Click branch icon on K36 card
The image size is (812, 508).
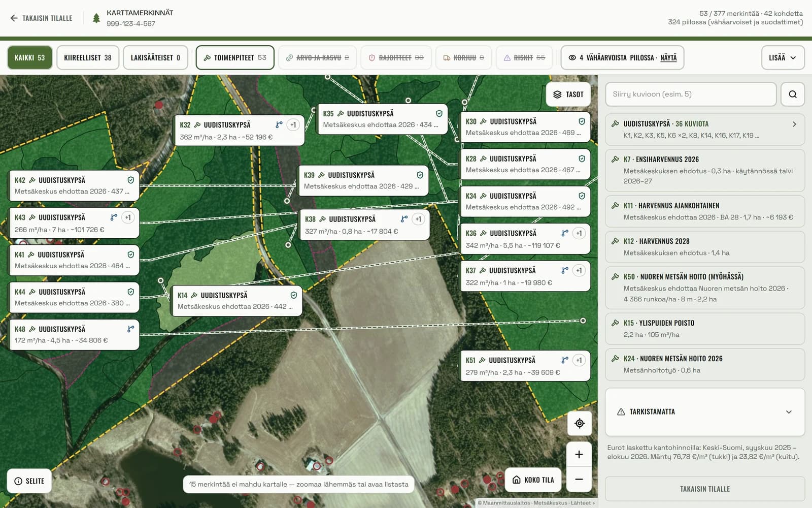(565, 233)
